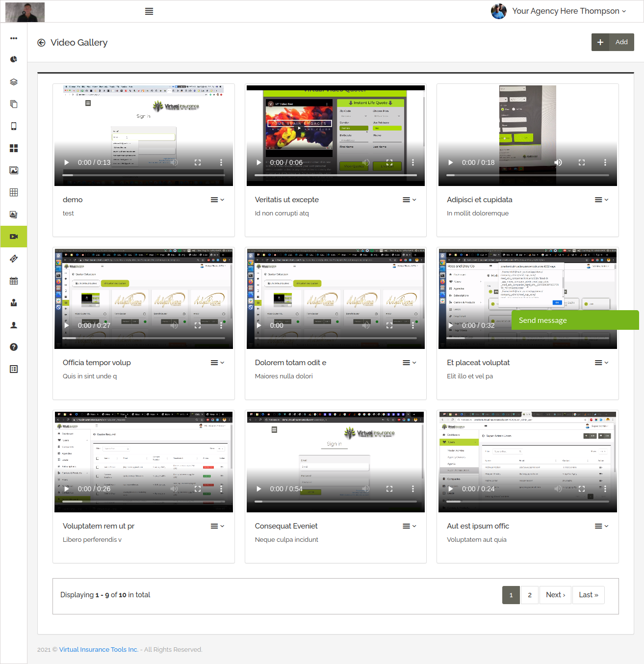Open more options on Veritatis ut excepte video
Image resolution: width=644 pixels, height=664 pixels.
(x=413, y=162)
